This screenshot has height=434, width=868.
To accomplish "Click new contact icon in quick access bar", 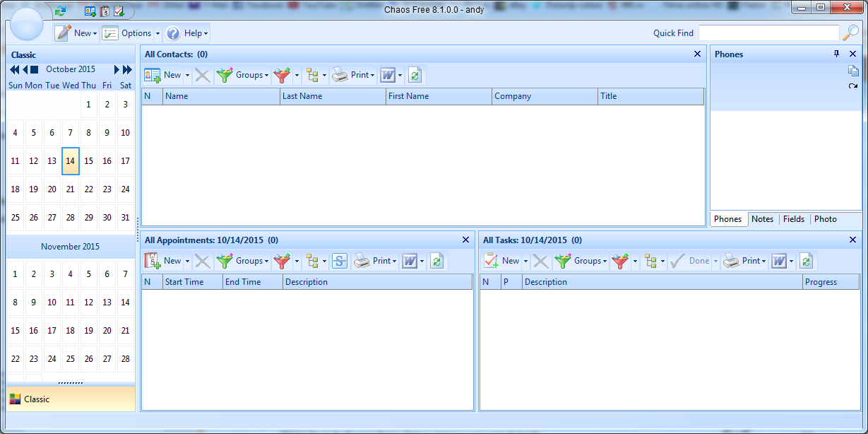I will 90,11.
